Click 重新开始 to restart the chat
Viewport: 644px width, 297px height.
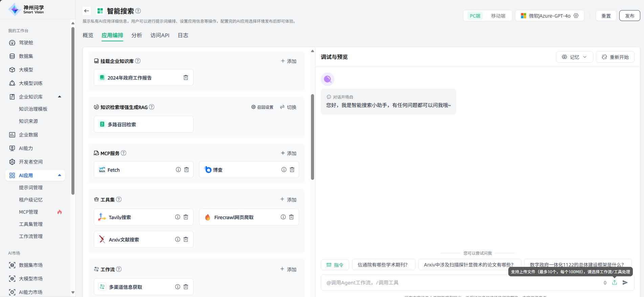click(x=615, y=57)
